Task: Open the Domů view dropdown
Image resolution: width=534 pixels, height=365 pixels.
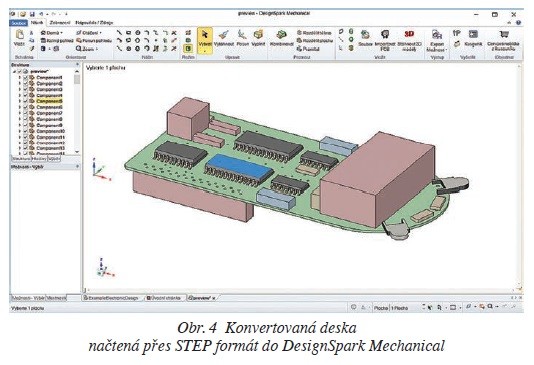Action: tap(51, 33)
